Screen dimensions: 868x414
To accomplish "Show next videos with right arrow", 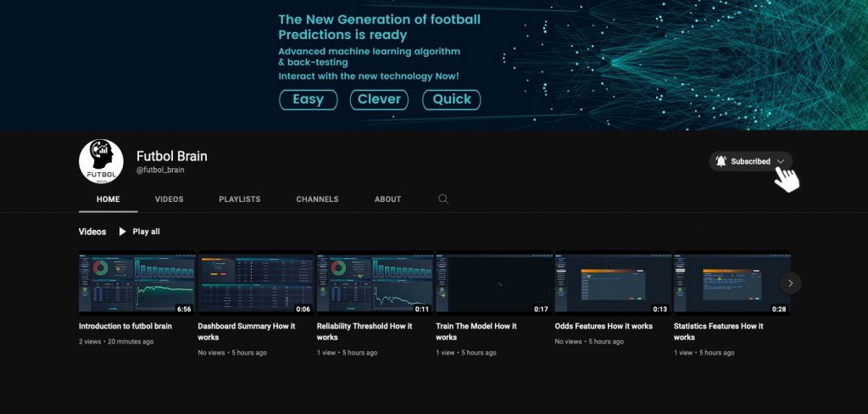I will [791, 283].
